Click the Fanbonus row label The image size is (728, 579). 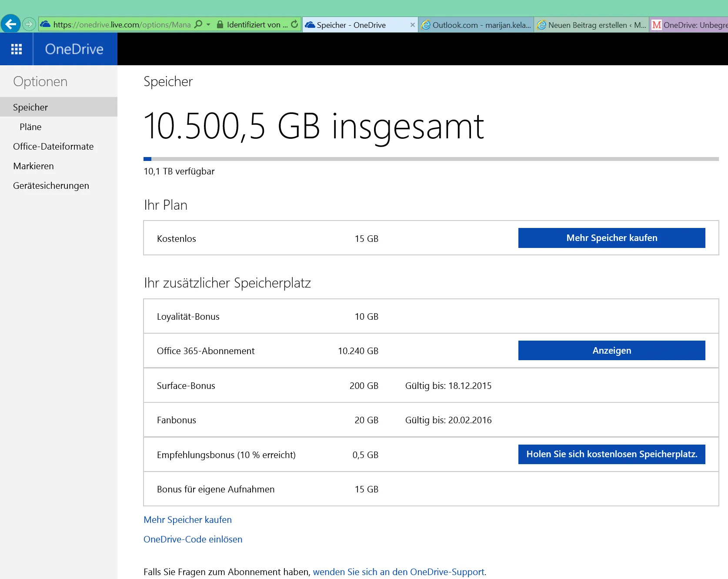(x=176, y=420)
